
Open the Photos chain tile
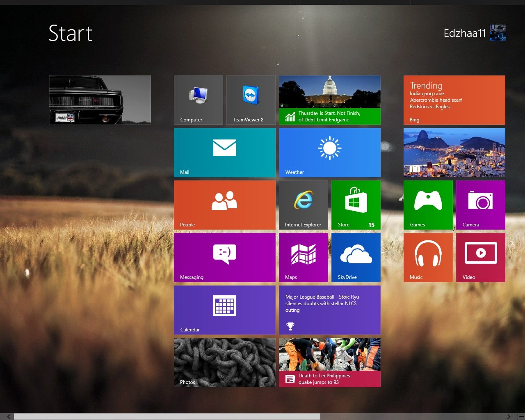pyautogui.click(x=225, y=363)
